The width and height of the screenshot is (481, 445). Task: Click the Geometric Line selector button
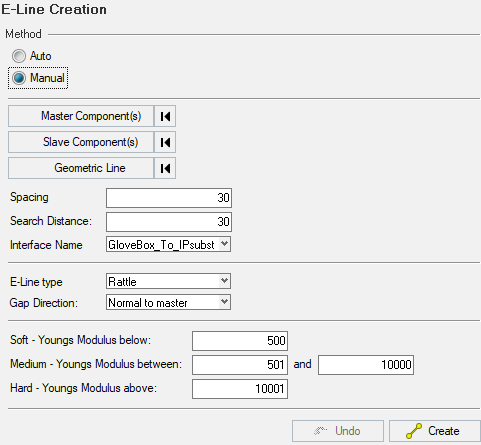click(x=81, y=168)
